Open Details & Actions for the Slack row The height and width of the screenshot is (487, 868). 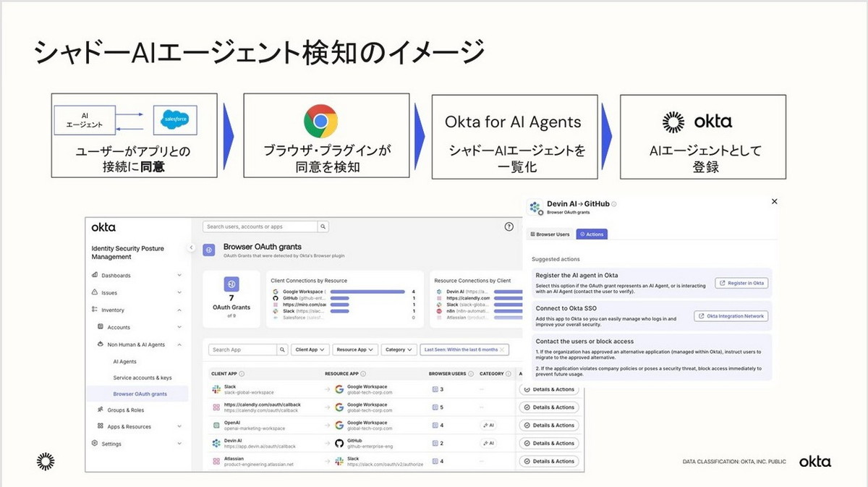[549, 389]
